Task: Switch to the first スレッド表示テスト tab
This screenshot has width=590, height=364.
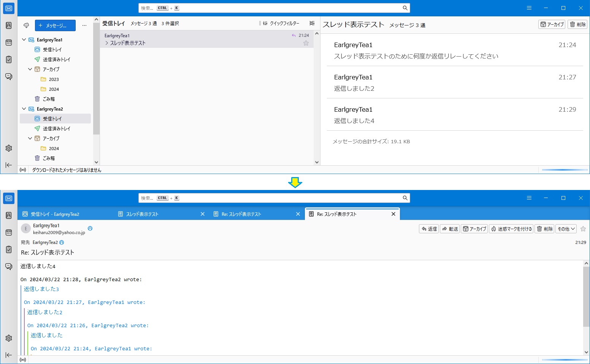Action: (142, 214)
